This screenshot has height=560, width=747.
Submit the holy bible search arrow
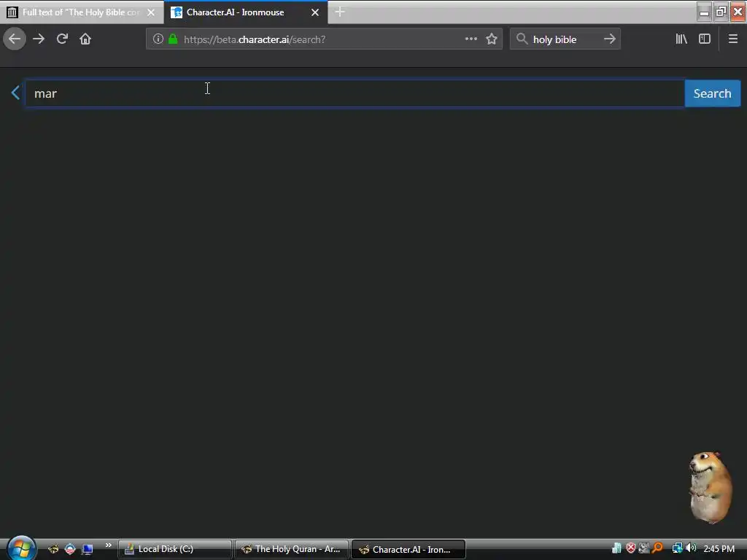point(610,39)
